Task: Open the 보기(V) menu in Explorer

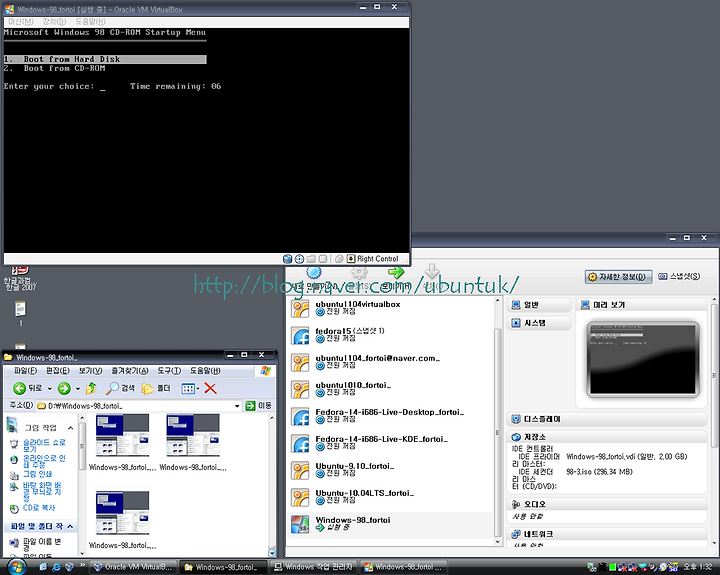Action: pos(90,371)
